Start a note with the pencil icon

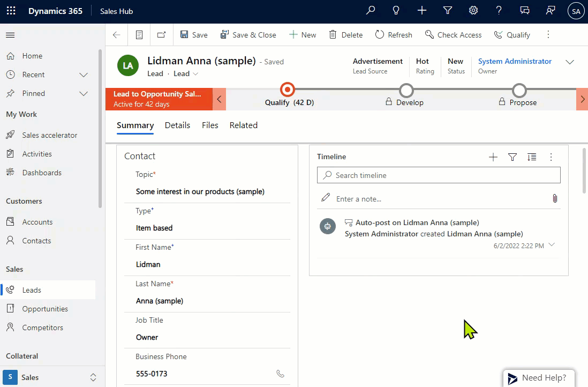click(x=326, y=197)
